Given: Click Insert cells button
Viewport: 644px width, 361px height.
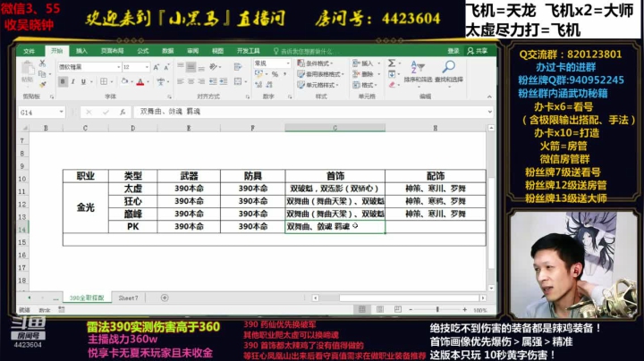Looking at the screenshot, I should (362, 63).
